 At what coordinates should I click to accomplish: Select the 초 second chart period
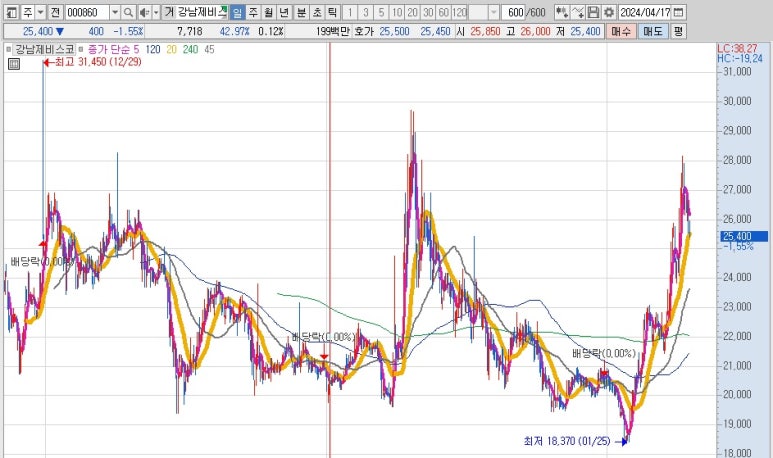click(x=316, y=12)
